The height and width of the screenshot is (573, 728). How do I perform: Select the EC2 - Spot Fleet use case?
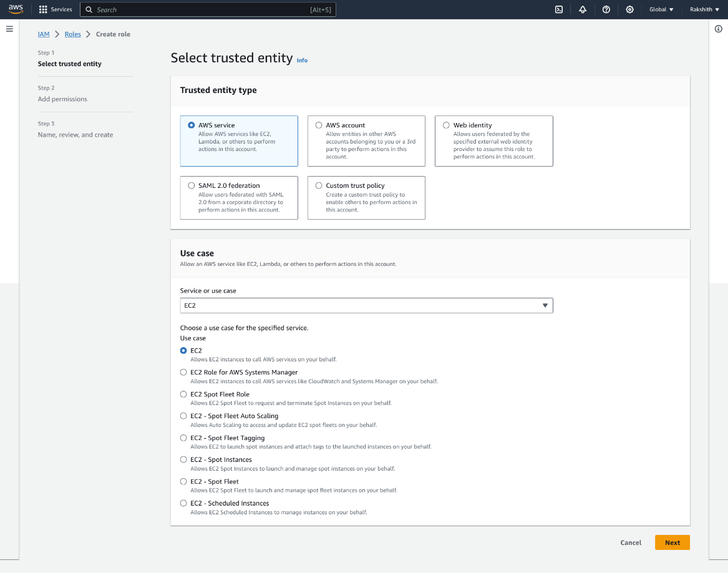(183, 481)
